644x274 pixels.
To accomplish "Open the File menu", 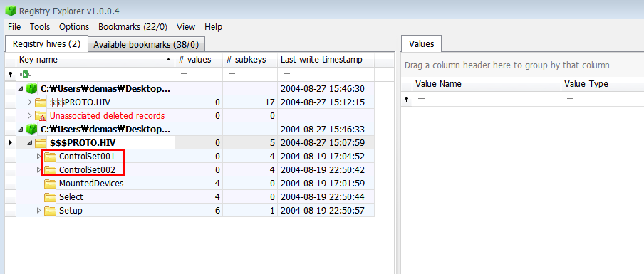I will click(x=14, y=27).
